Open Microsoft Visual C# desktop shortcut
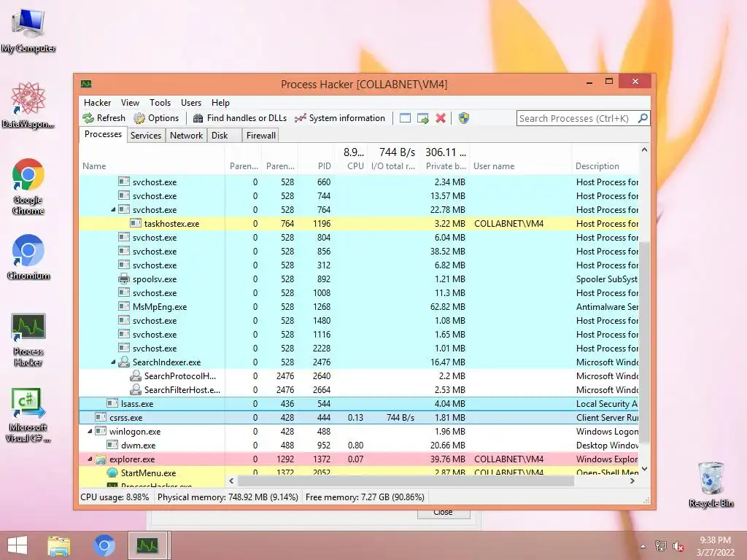 28,415
